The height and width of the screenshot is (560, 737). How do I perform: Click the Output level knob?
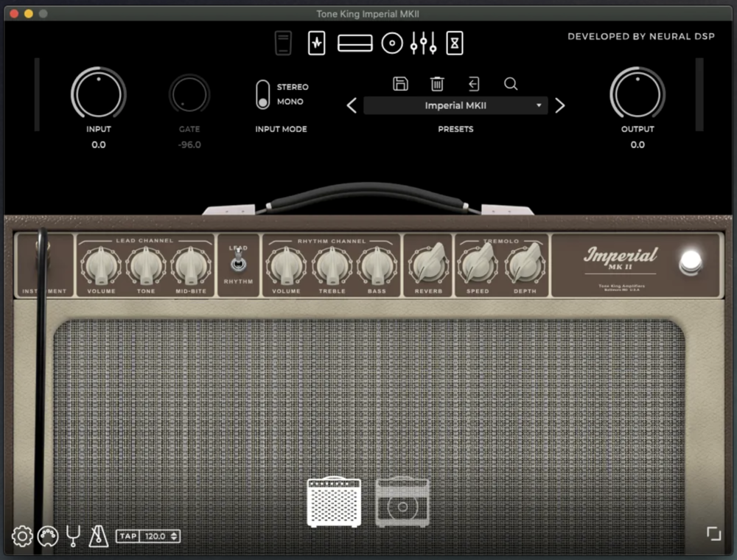(x=638, y=94)
